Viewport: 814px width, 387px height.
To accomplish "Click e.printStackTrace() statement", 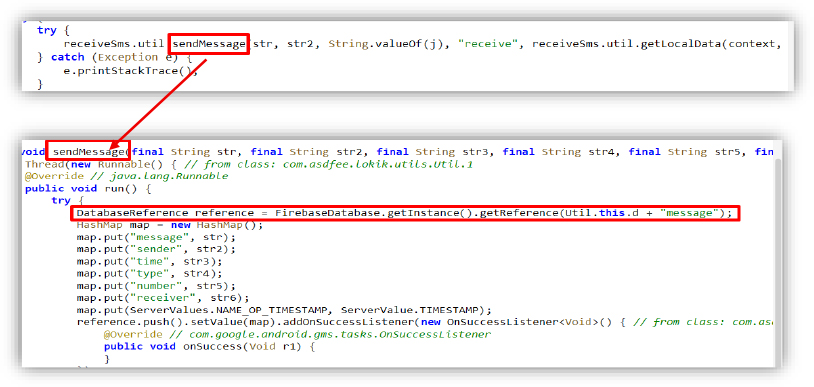I will click(x=130, y=71).
